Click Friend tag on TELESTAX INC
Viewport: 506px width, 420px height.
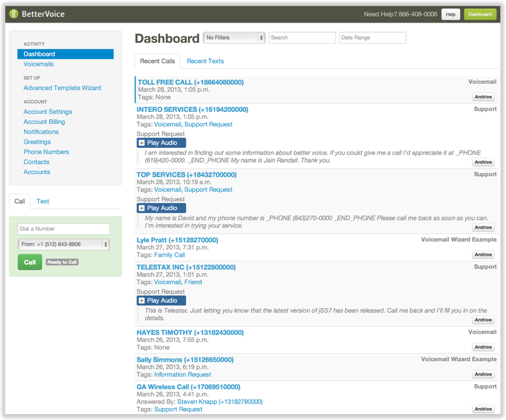pos(193,282)
